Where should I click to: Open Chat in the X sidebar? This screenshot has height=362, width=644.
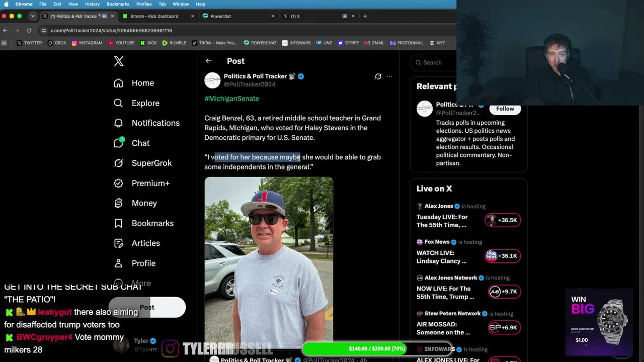point(132,143)
